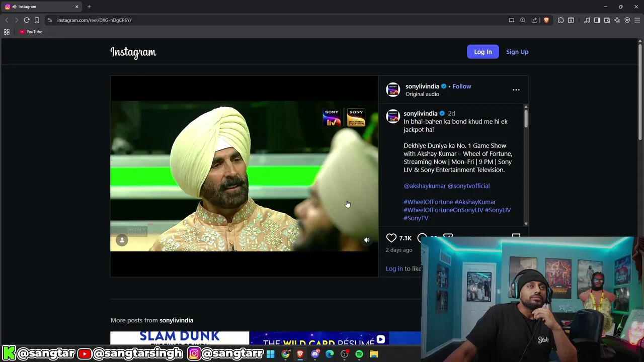Open Brave Wallet icon
The image size is (644, 362).
click(x=607, y=20)
